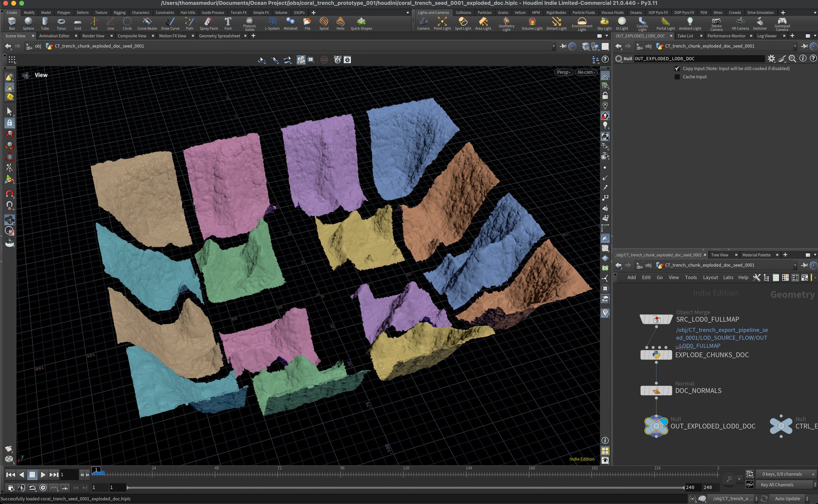Add a Portal Light
Viewport: 818px width, 504px height.
(665, 24)
